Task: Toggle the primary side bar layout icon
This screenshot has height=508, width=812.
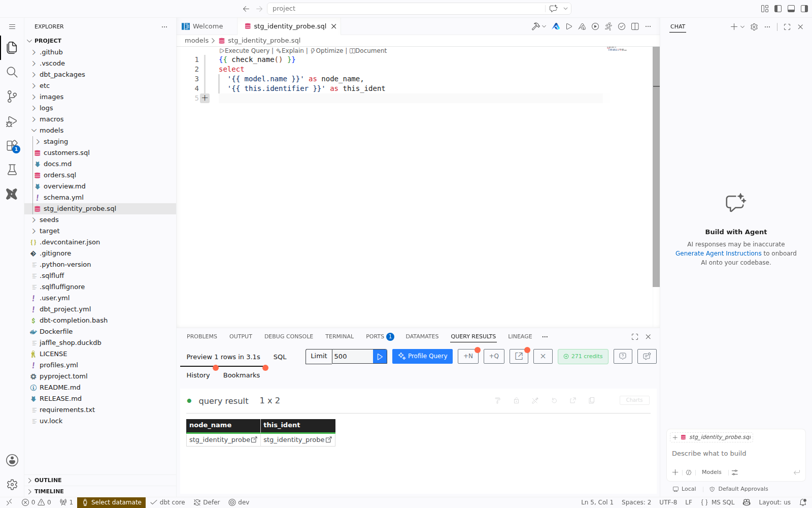Action: pyautogui.click(x=778, y=9)
